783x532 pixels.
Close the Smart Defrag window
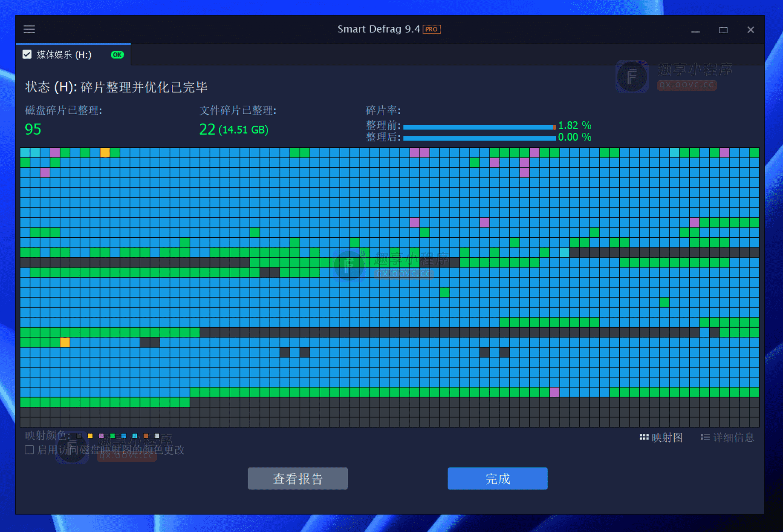751,30
